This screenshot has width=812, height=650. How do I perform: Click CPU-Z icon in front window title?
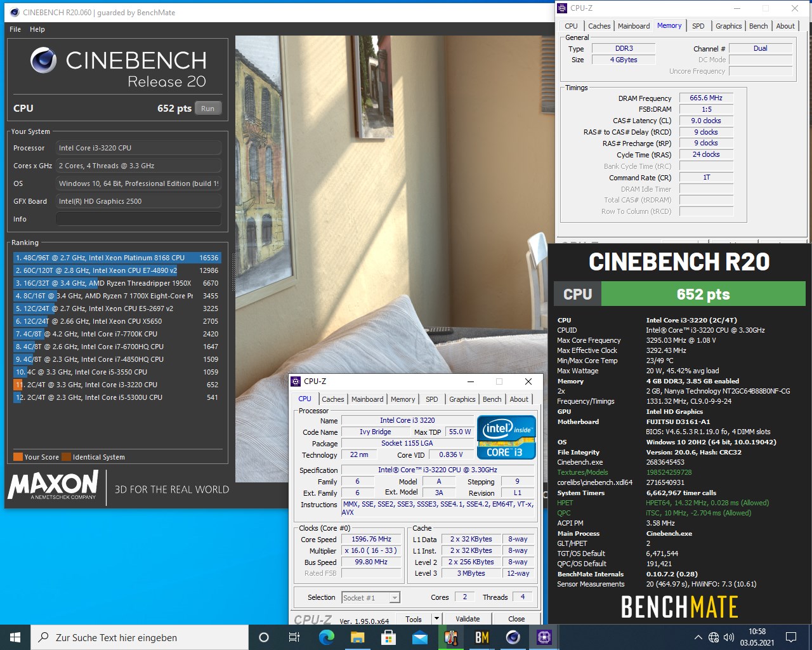[x=296, y=381]
